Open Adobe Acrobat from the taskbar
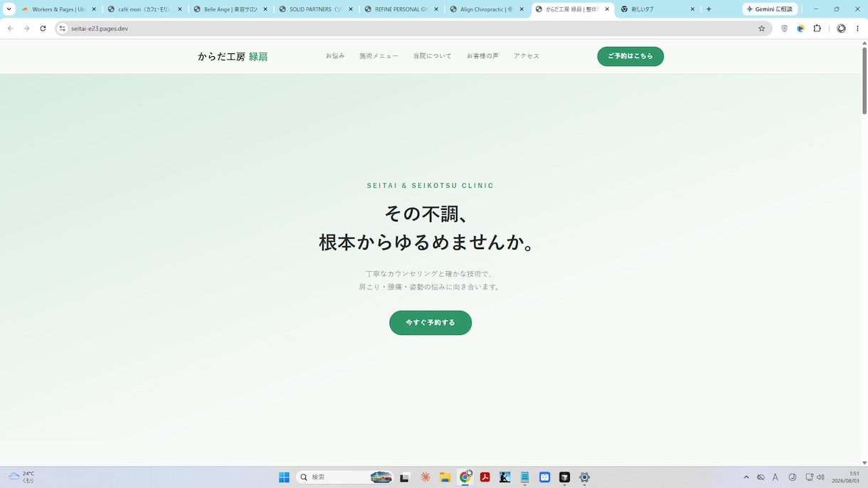Image resolution: width=868 pixels, height=488 pixels. pyautogui.click(x=485, y=477)
